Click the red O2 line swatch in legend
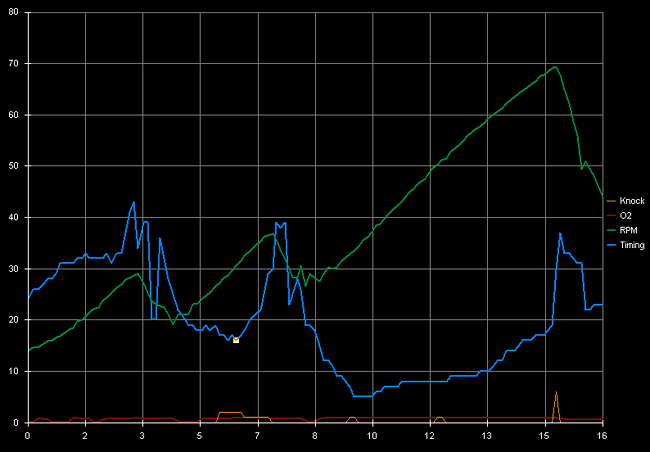The image size is (650, 452). point(611,215)
